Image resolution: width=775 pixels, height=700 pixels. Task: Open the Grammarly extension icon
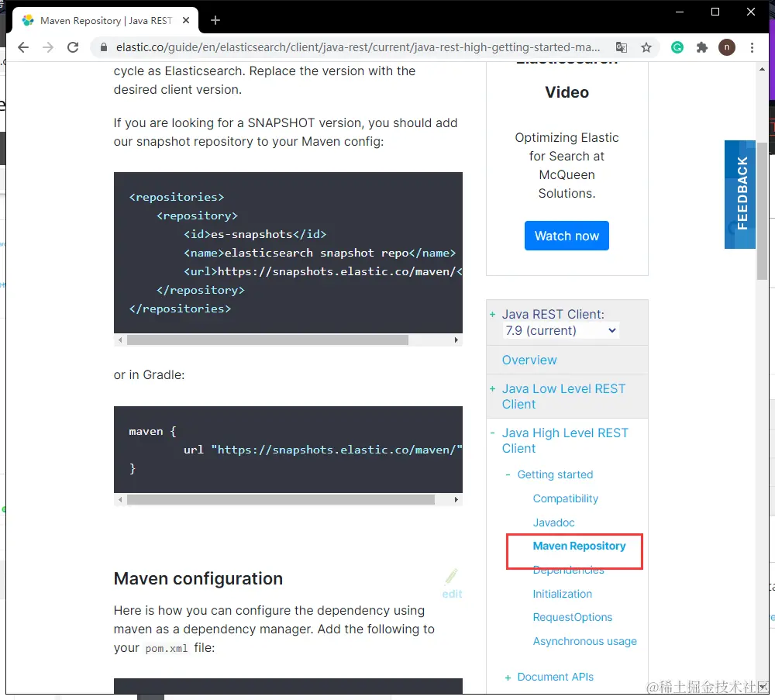(x=677, y=47)
